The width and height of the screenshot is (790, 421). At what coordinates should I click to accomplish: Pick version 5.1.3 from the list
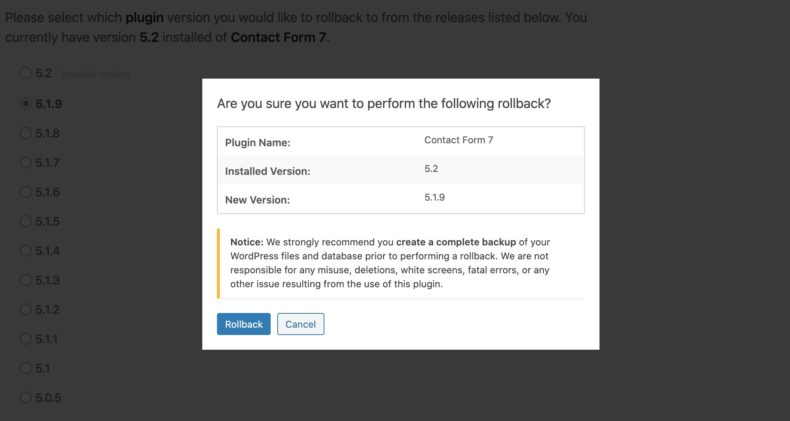(25, 280)
